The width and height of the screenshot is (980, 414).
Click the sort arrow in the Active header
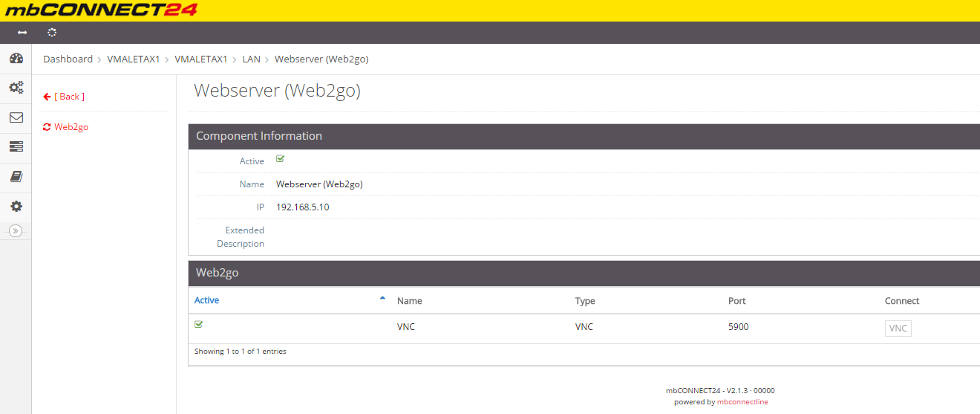[x=382, y=298]
